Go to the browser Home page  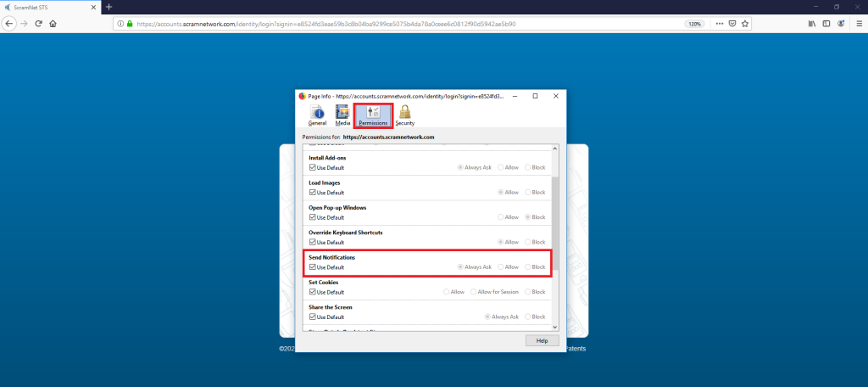tap(53, 24)
